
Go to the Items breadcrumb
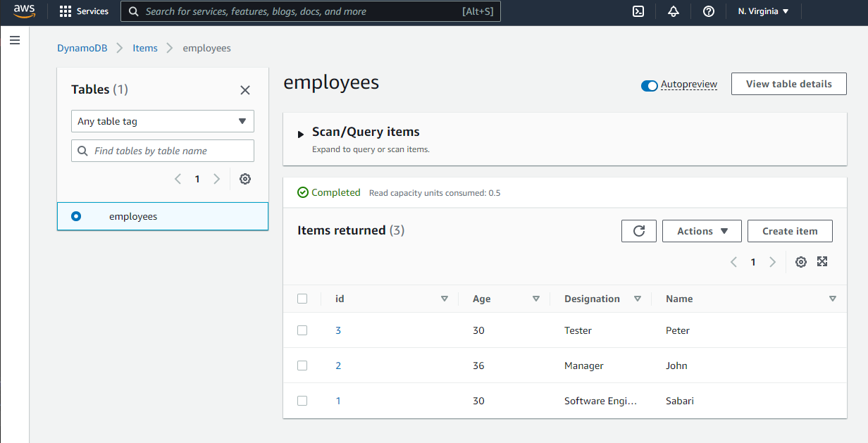(145, 48)
